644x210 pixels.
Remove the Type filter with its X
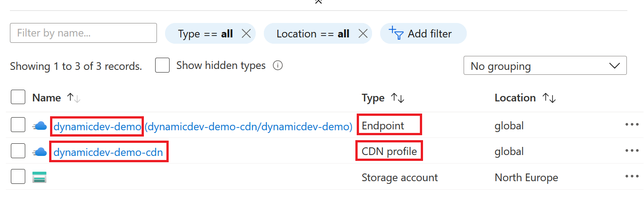click(246, 34)
